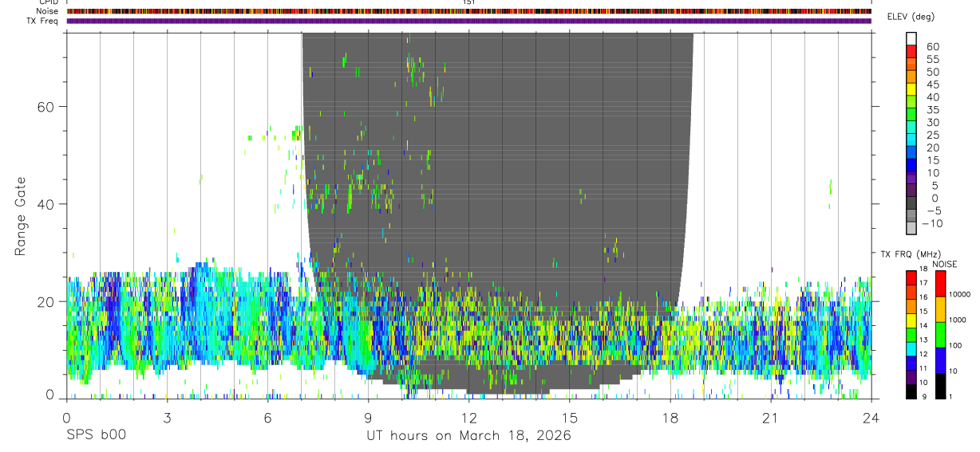
Task: Click the x-axis tick label "12"
Action: pos(468,418)
